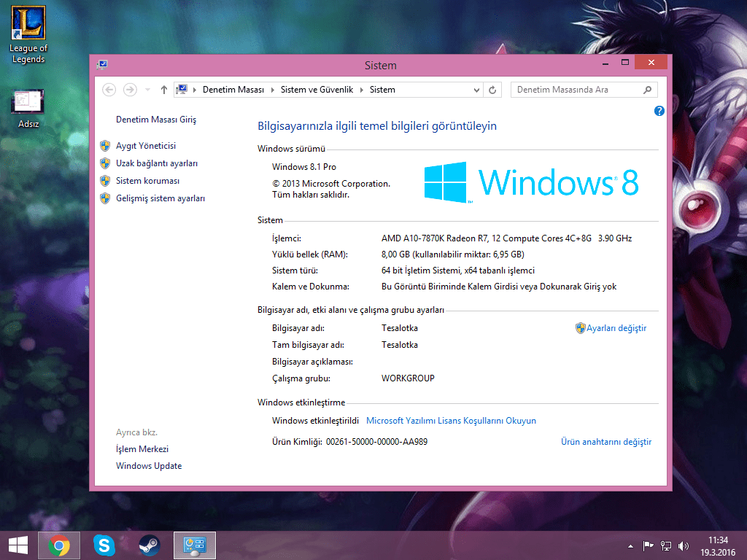
Task: Click the search magnifier icon
Action: pos(648,90)
